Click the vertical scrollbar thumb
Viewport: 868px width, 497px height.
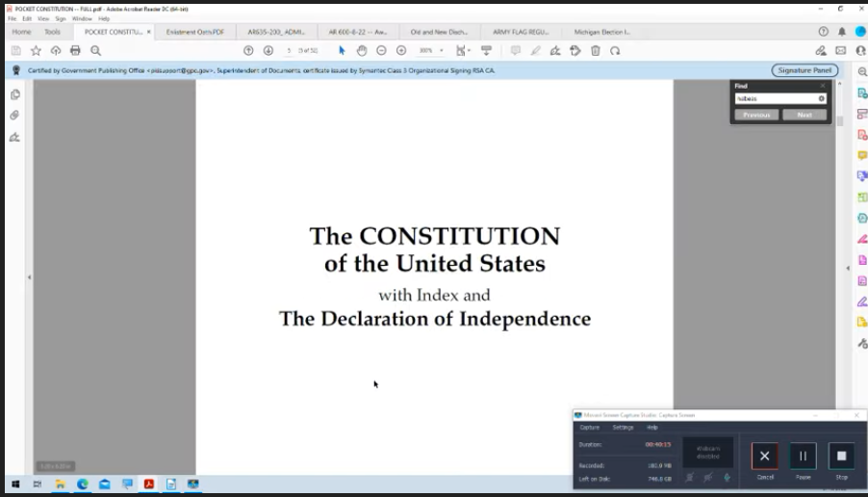point(840,121)
